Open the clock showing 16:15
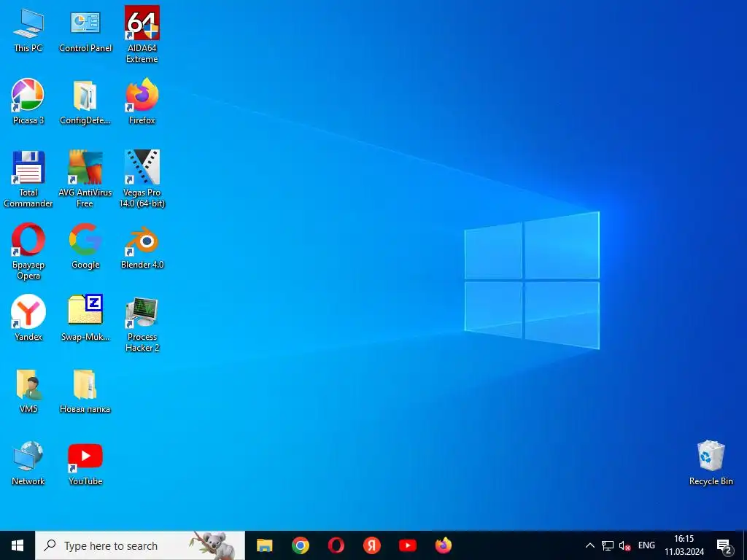The image size is (747, 560). (x=684, y=545)
